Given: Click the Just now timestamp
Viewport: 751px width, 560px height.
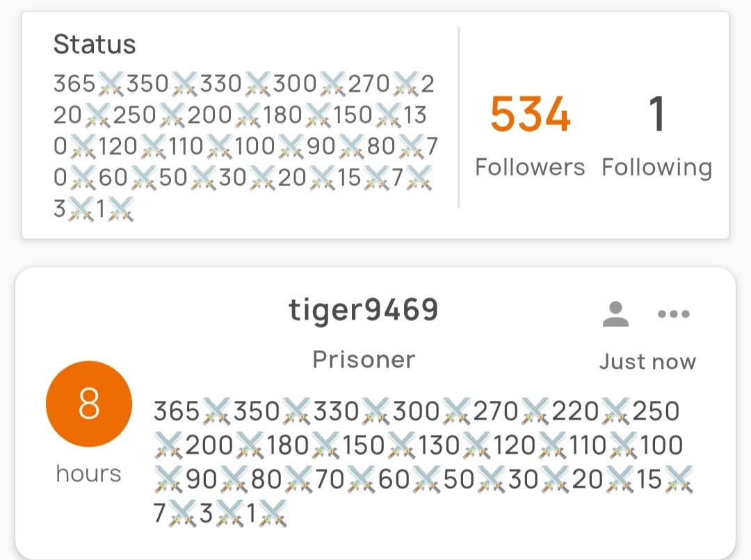Looking at the screenshot, I should point(647,362).
